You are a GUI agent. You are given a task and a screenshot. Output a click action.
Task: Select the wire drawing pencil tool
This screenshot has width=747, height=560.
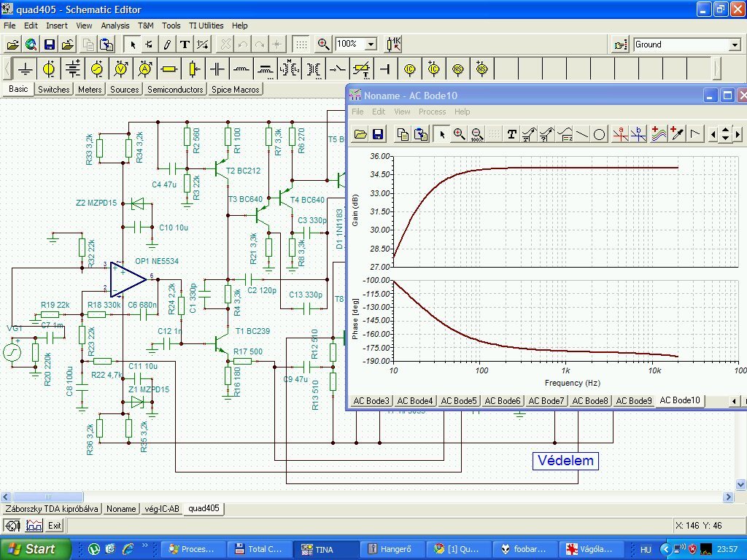(167, 44)
